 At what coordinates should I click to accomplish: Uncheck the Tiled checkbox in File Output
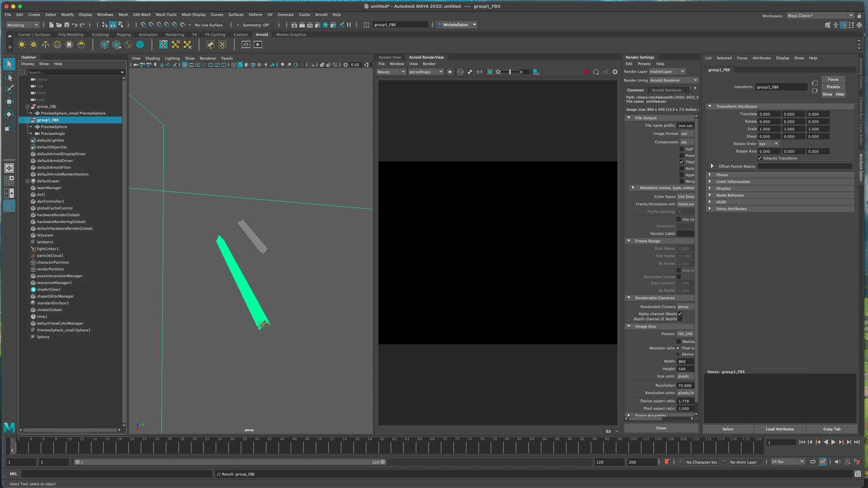pos(682,162)
